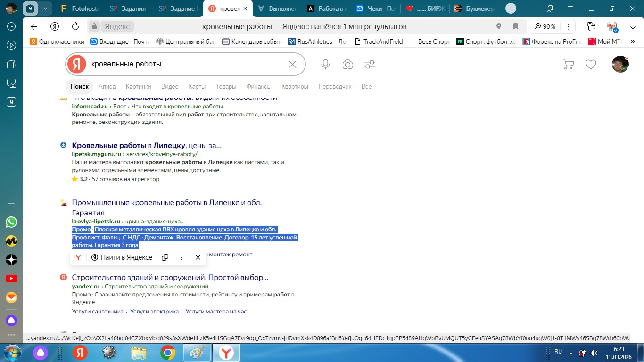Open the downloads arrow icon
The height and width of the screenshot is (362, 644).
(633, 27)
